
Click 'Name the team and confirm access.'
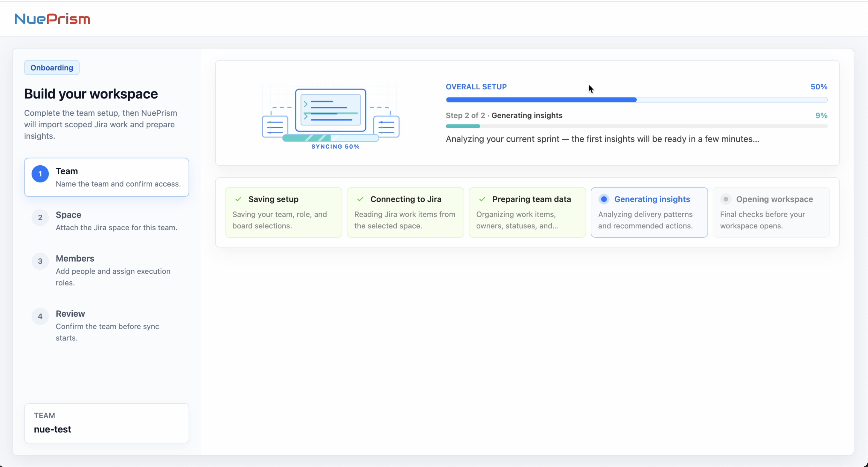(x=118, y=184)
